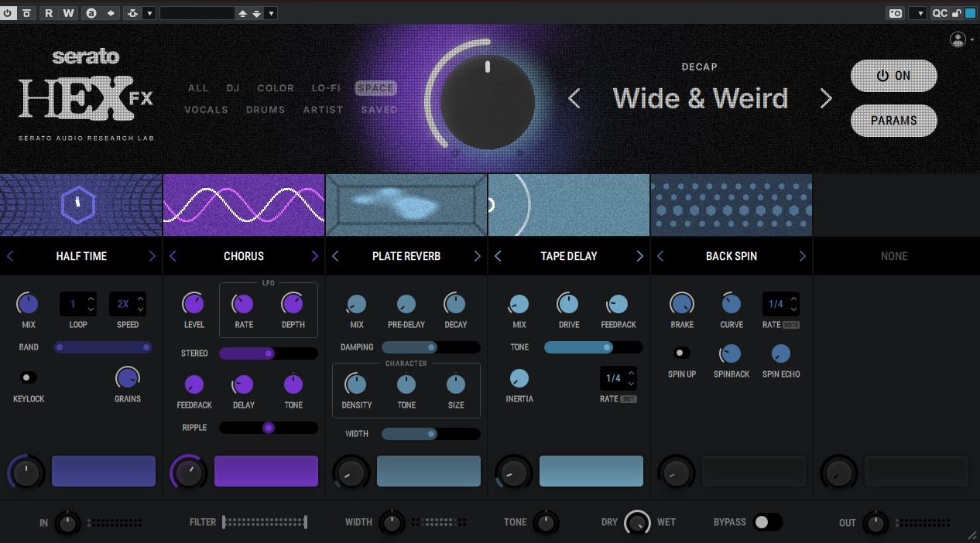The image size is (980, 543).
Task: Click the IN gain knob
Action: pos(68,523)
